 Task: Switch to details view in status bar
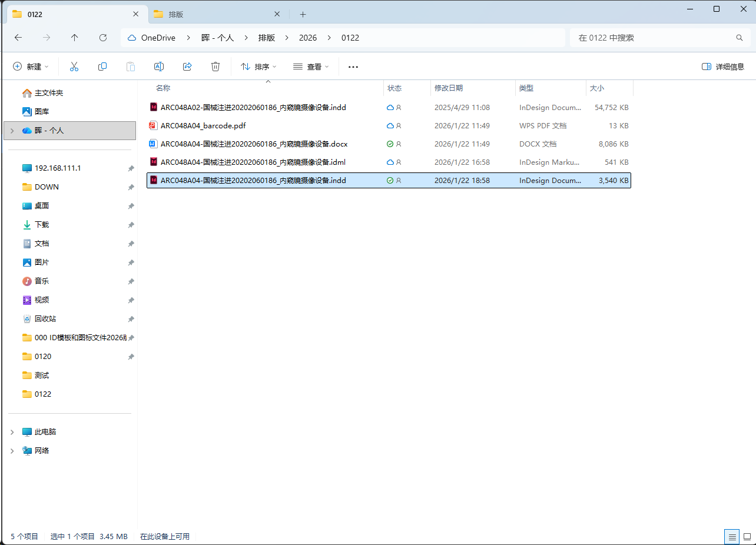pyautogui.click(x=731, y=536)
